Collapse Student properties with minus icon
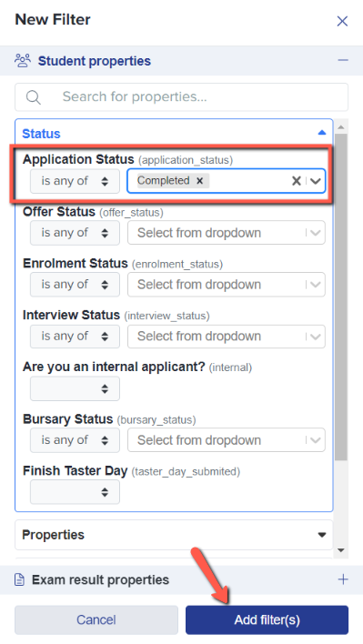Viewport: 363px width, 644px height. click(x=343, y=60)
